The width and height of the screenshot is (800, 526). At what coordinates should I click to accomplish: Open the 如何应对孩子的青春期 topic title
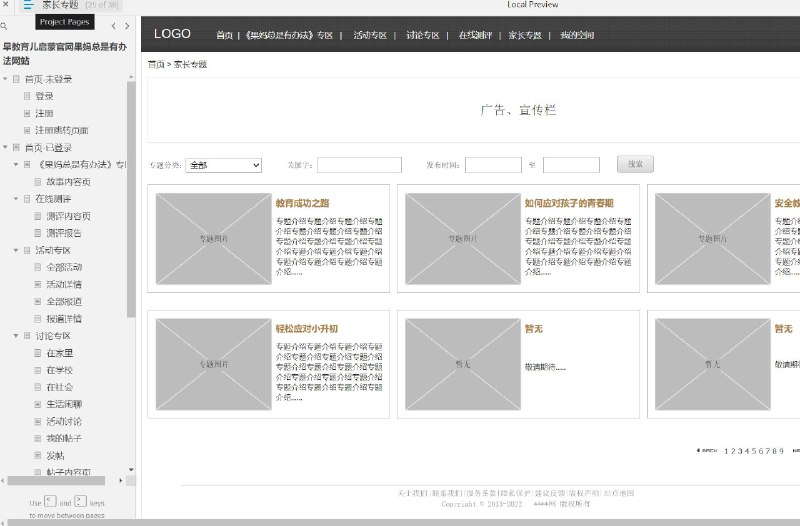(569, 203)
